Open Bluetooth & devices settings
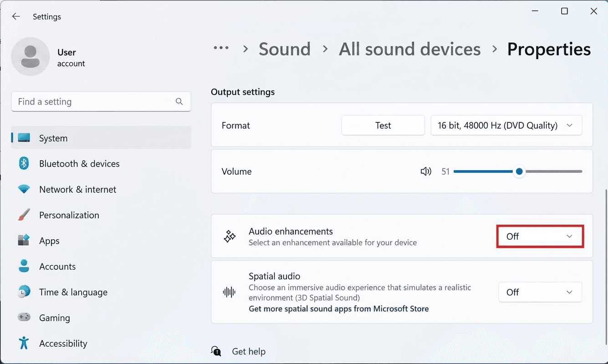The width and height of the screenshot is (608, 364). [x=101, y=163]
